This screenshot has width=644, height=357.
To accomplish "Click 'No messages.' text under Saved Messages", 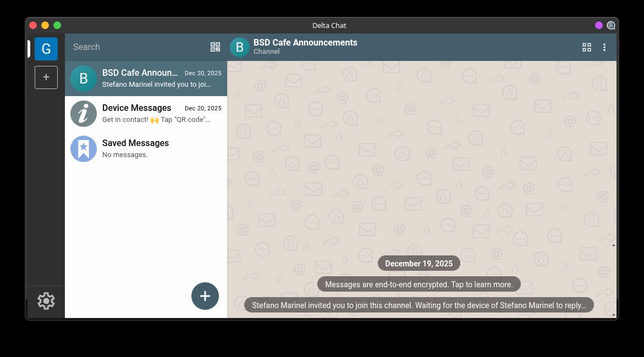I will point(125,155).
